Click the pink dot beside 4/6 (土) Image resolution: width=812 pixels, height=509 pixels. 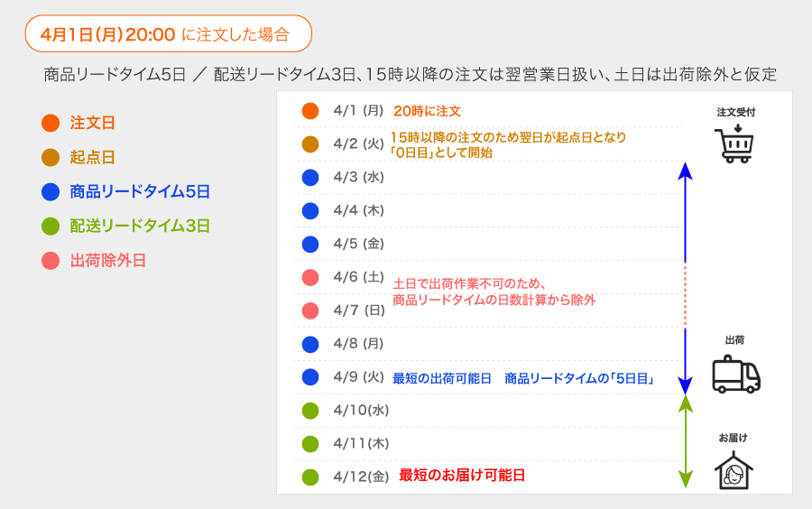(x=310, y=277)
